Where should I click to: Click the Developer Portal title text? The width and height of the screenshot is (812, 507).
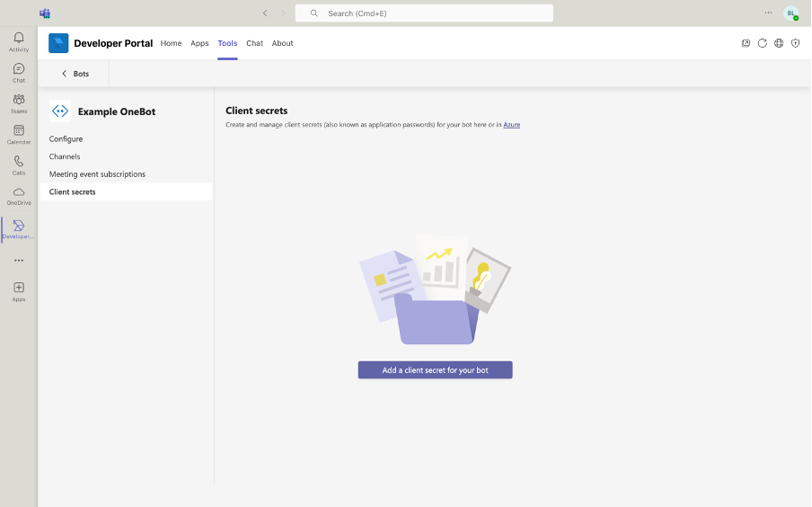click(113, 43)
